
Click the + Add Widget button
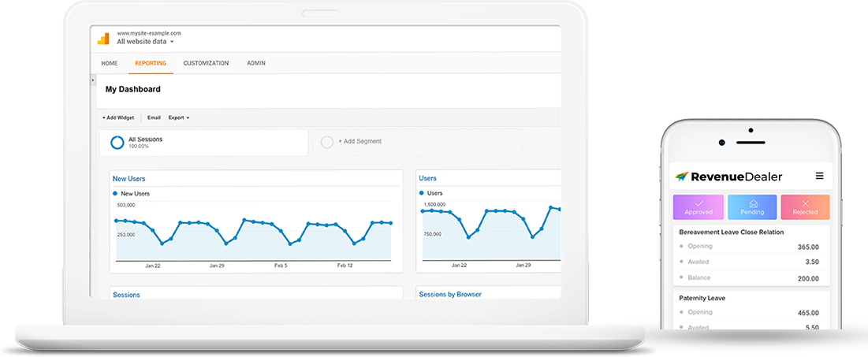pyautogui.click(x=119, y=117)
